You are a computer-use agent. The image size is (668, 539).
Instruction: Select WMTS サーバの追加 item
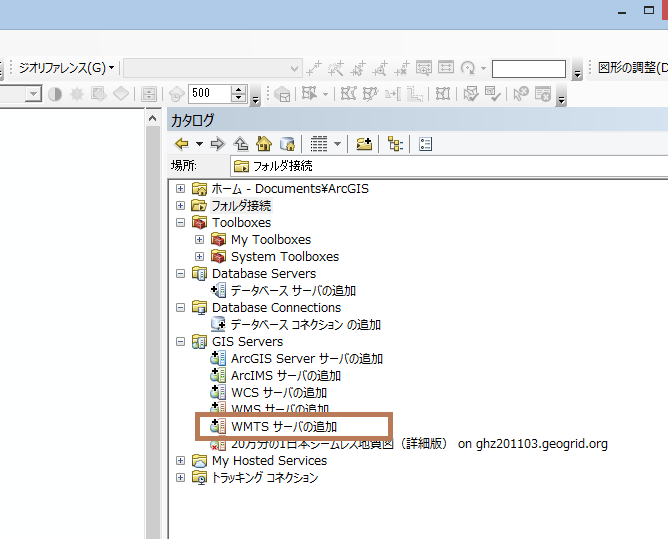pyautogui.click(x=274, y=427)
